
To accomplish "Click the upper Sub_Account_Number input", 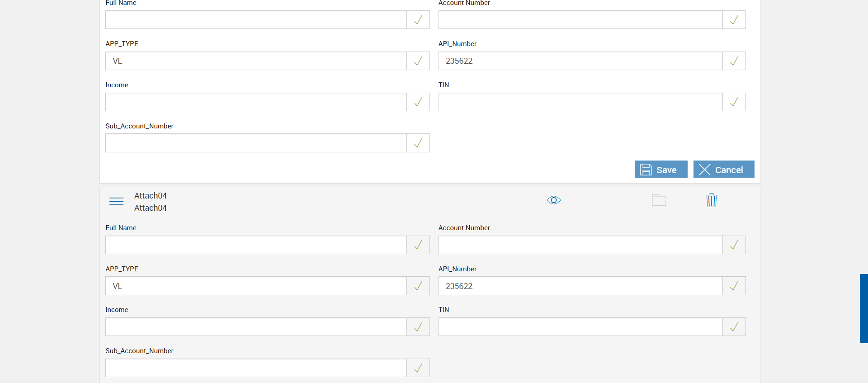I will point(256,143).
